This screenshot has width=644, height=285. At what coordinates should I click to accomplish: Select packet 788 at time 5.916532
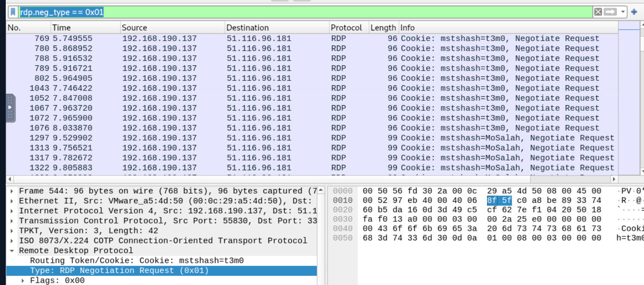(x=312, y=58)
